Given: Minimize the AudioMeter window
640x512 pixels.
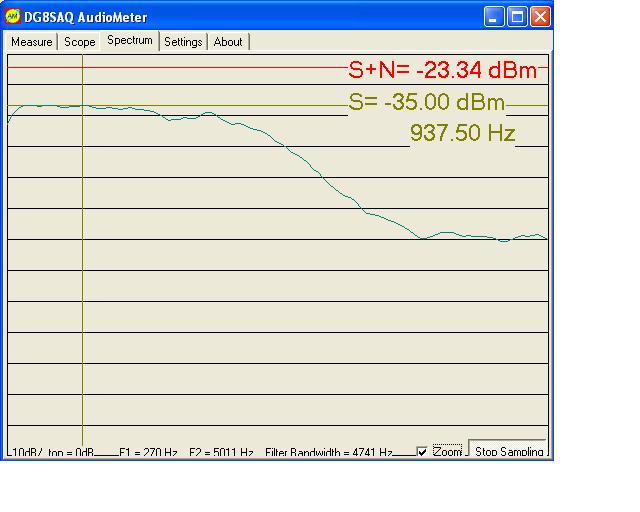Looking at the screenshot, I should pos(494,17).
